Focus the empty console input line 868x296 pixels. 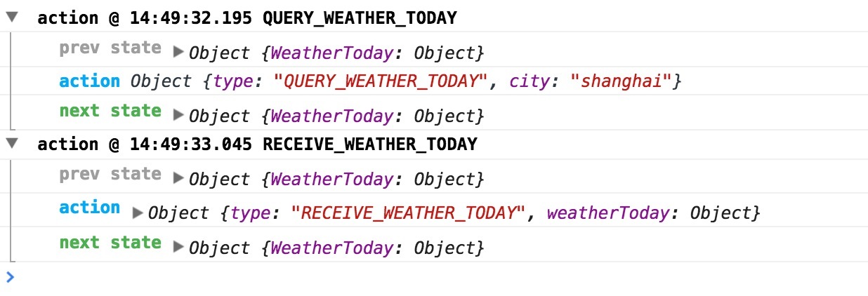[421, 277]
